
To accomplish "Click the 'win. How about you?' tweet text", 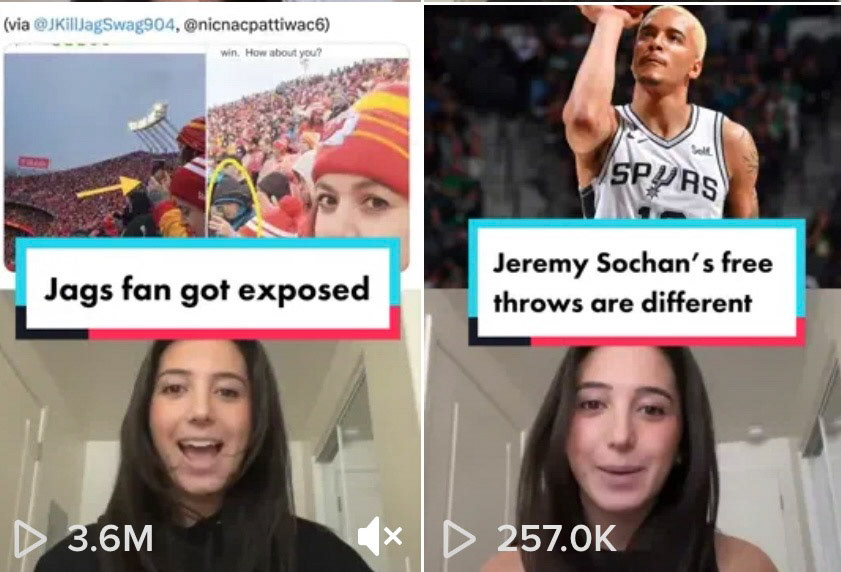I will pos(271,53).
